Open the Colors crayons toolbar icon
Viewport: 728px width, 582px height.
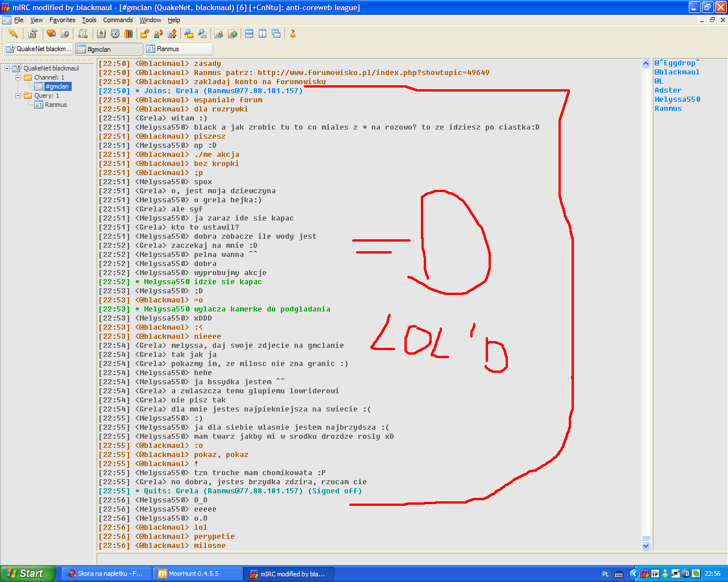point(128,34)
